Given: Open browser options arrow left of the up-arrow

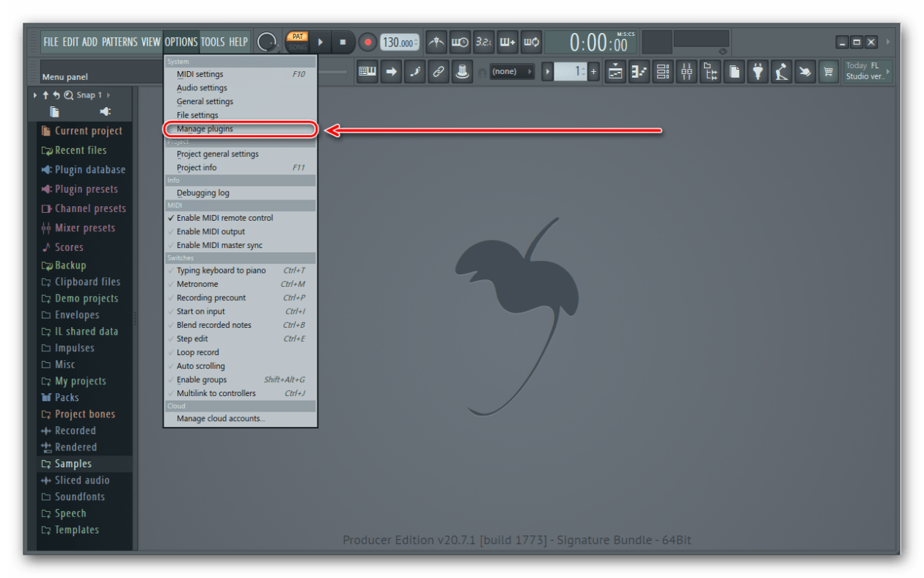Looking at the screenshot, I should 35,95.
